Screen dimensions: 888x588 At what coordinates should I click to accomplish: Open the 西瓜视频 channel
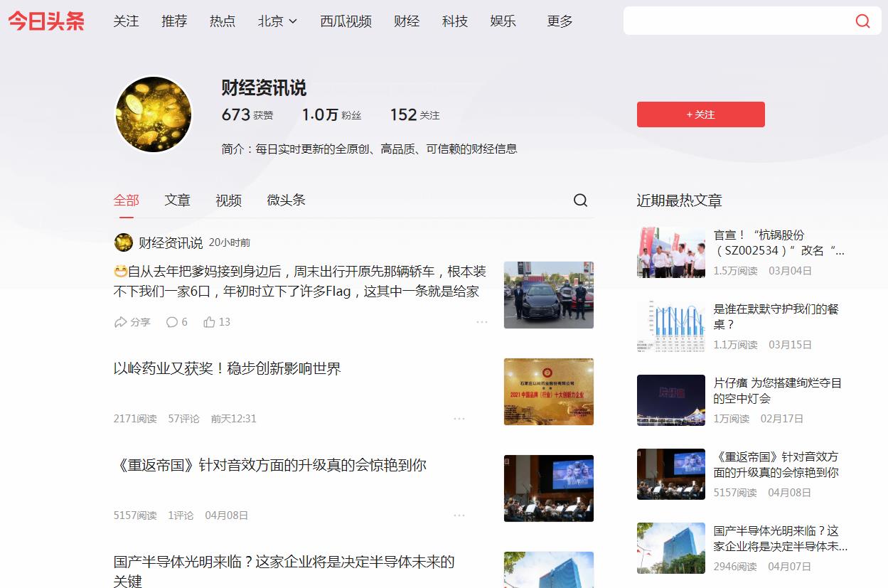point(346,21)
